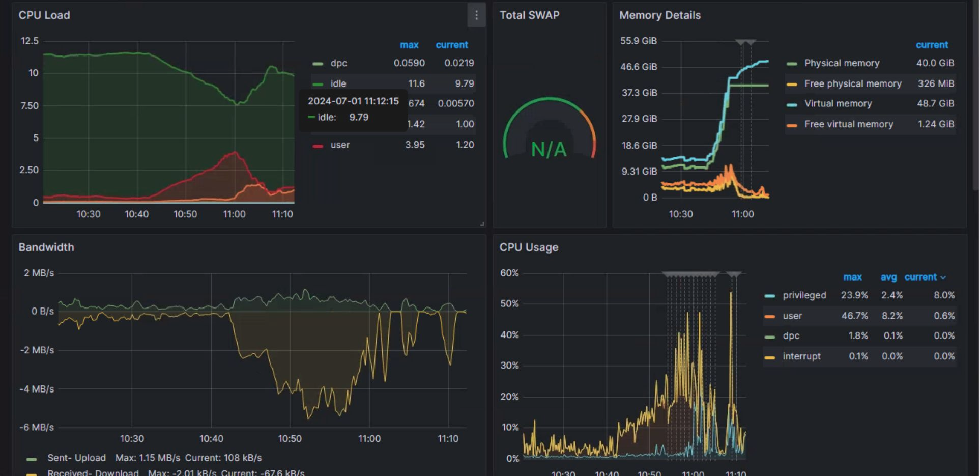Click the interrupt series color swatch
Viewport: 980px width, 476px height.
coord(770,357)
